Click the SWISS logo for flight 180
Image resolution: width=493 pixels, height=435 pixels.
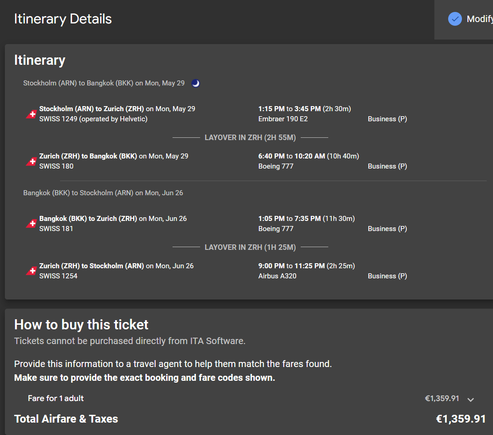[31, 162]
